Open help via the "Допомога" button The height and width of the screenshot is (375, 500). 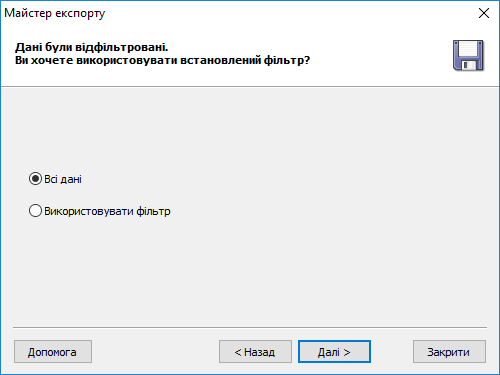coord(53,352)
